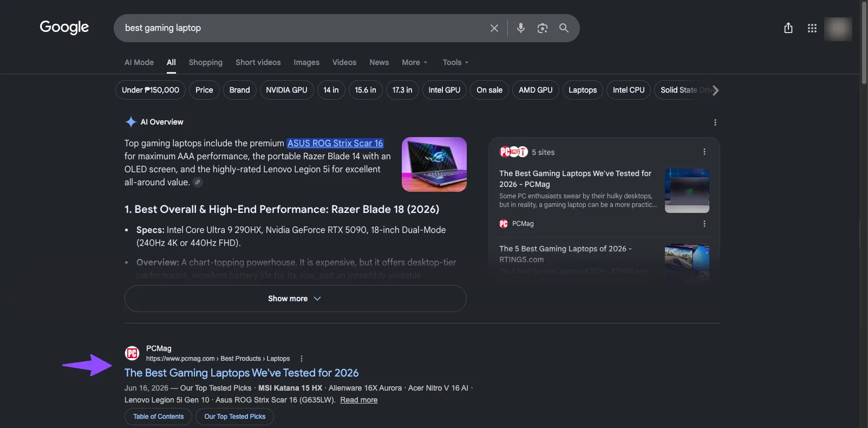Image resolution: width=868 pixels, height=428 pixels.
Task: Open the Google account avatar
Action: 838,29
